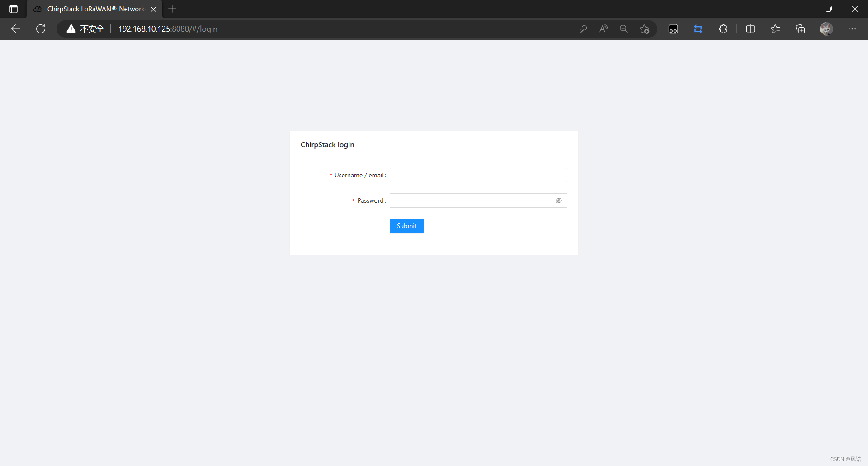
Task: Click the Username / email label
Action: (360, 175)
